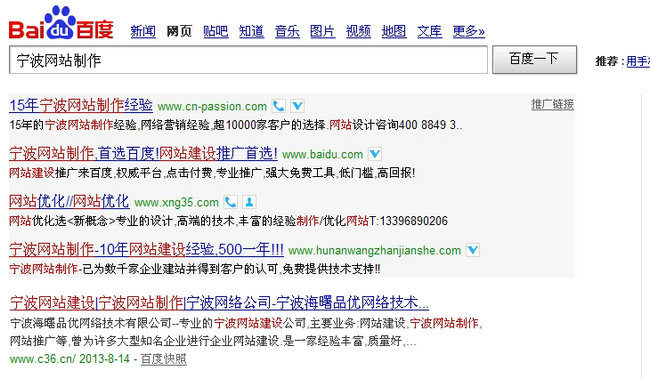Click phone icon next to www.xng35.com
Image resolution: width=650 pixels, height=379 pixels.
230,202
